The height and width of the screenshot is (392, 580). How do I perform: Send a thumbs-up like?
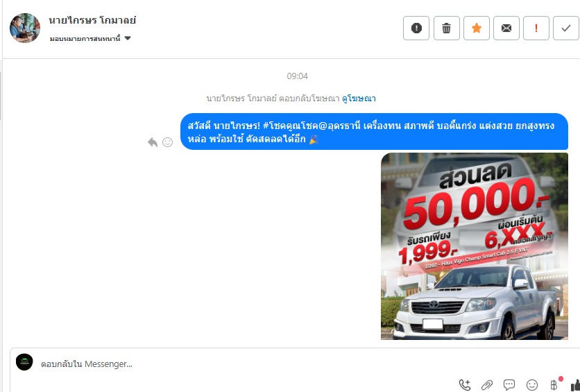(x=575, y=385)
